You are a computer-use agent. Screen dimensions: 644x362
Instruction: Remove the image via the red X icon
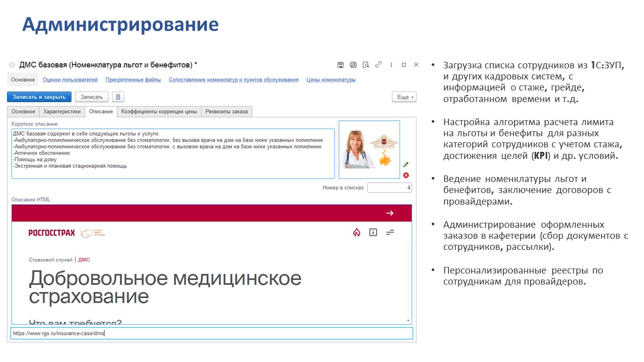pyautogui.click(x=407, y=175)
